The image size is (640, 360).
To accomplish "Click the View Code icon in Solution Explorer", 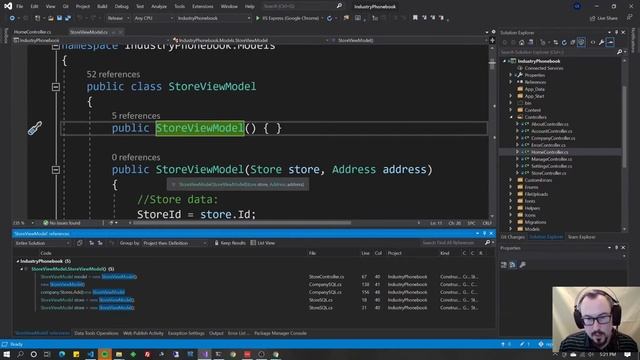I will click(x=593, y=42).
